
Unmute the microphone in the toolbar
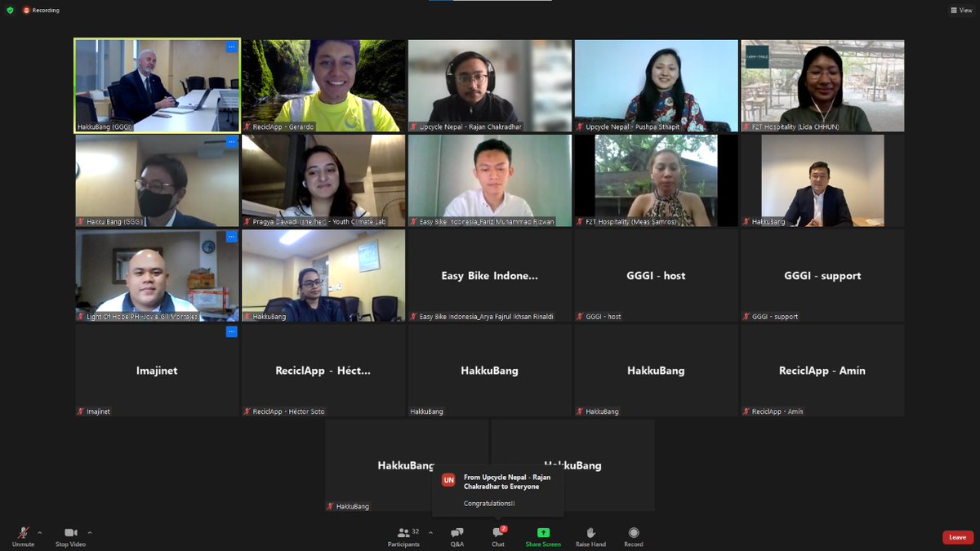(23, 536)
